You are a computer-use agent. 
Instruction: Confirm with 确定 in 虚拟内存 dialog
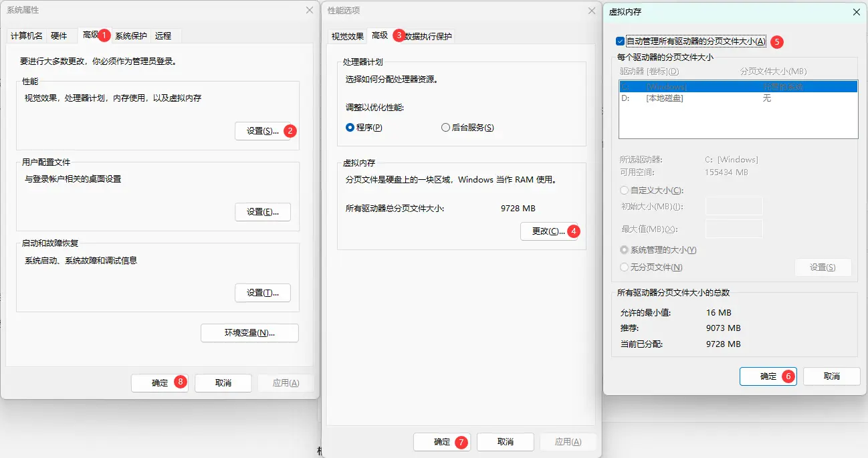(x=768, y=376)
